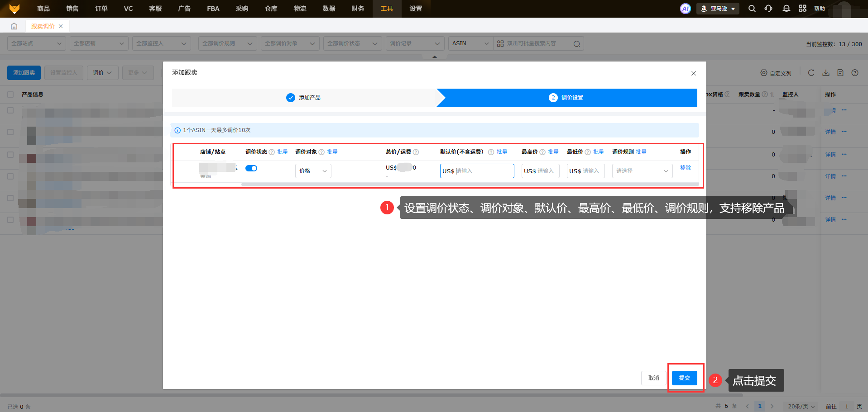The width and height of the screenshot is (868, 412).
Task: Click the refresh icon in list toolbar
Action: pos(811,73)
